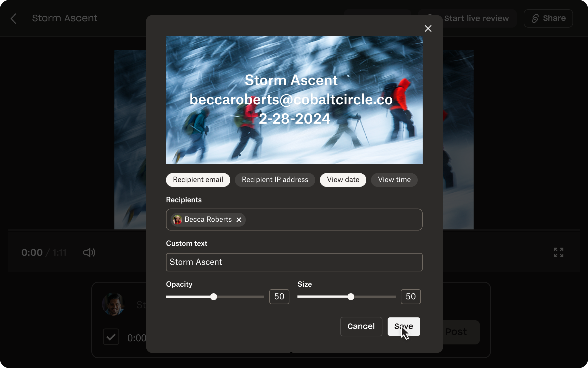
Task: Go back using the arrow beside Storm Ascent
Action: (x=13, y=18)
